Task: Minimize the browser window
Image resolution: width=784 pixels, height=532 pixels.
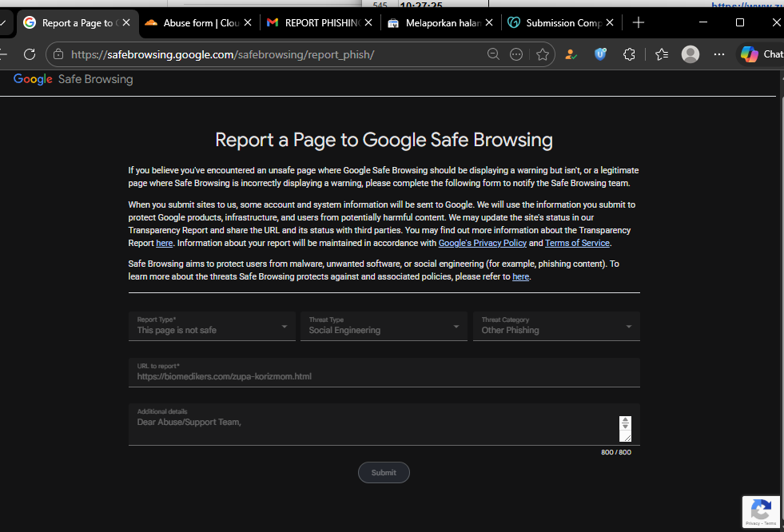Action: 703,22
